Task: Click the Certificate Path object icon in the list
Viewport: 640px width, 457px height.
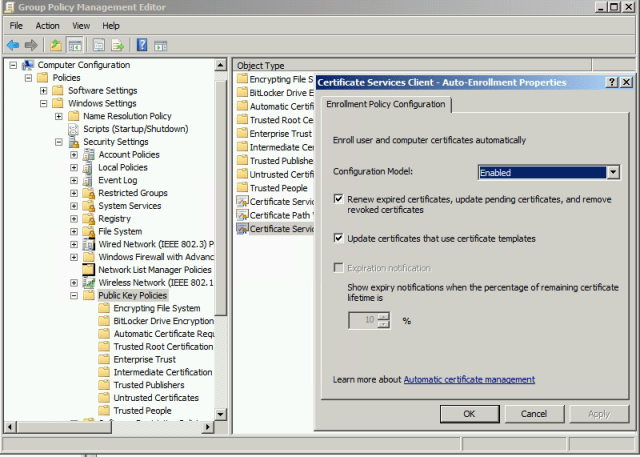Action: 242,215
